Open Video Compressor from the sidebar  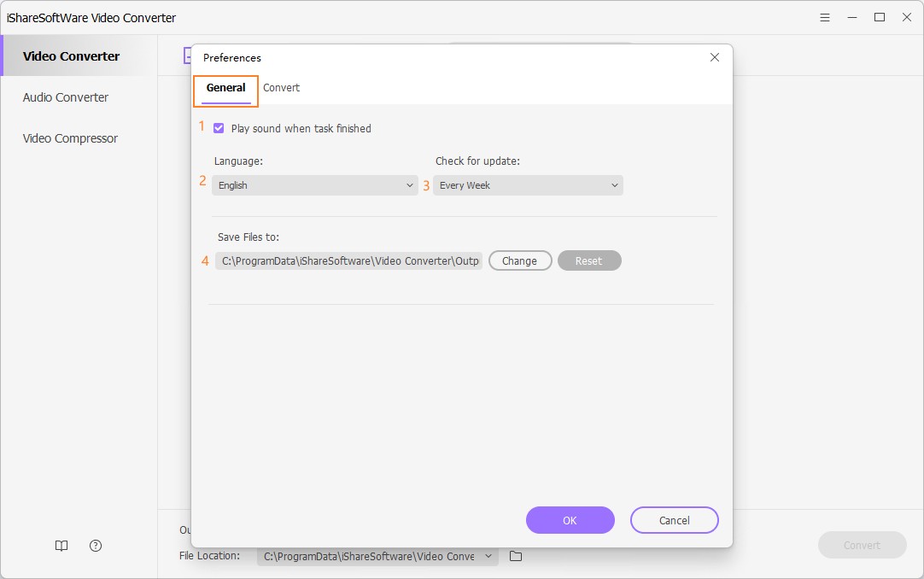coord(70,138)
